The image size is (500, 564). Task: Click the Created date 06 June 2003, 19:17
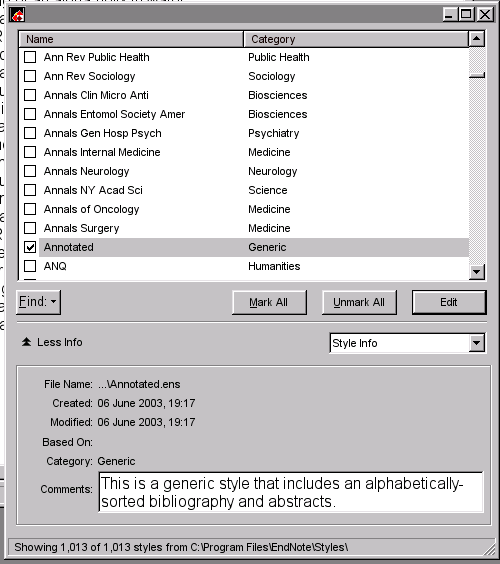[x=146, y=403]
